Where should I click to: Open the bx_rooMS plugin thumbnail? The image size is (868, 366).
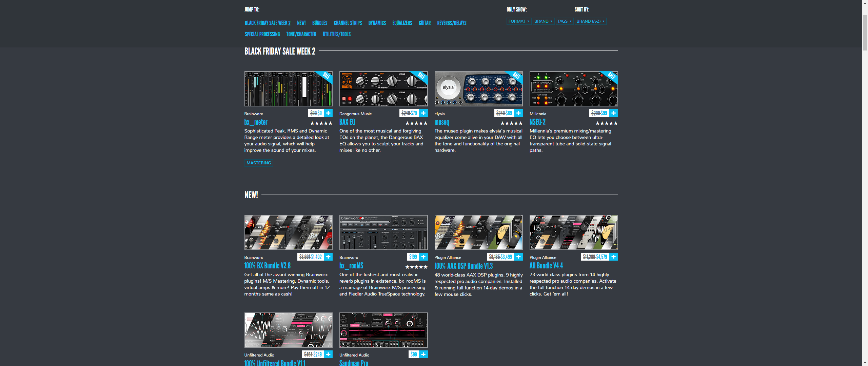(x=383, y=232)
